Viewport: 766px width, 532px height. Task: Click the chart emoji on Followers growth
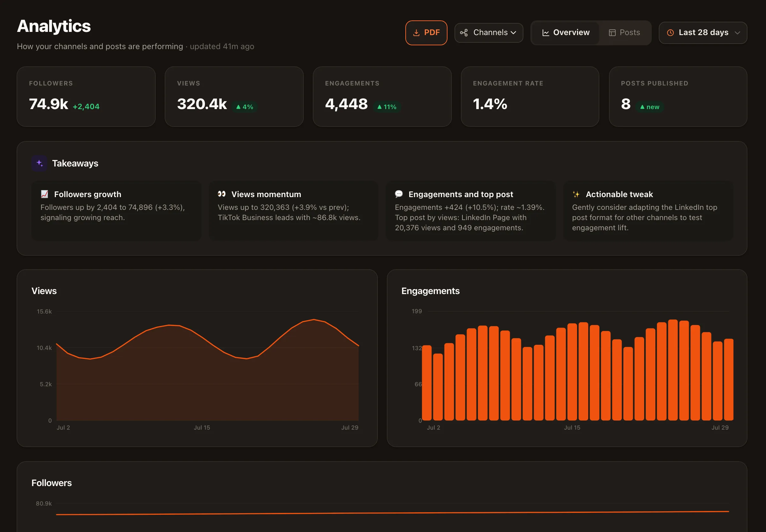(x=44, y=194)
